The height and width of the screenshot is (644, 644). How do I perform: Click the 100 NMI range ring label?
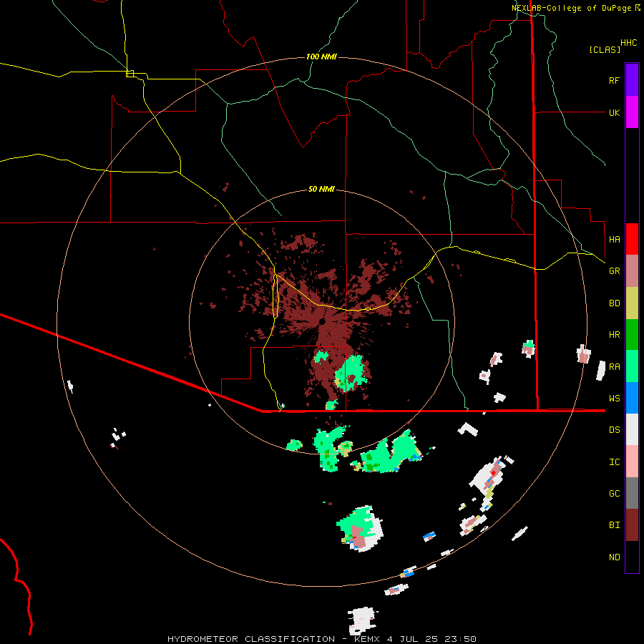pos(321,57)
